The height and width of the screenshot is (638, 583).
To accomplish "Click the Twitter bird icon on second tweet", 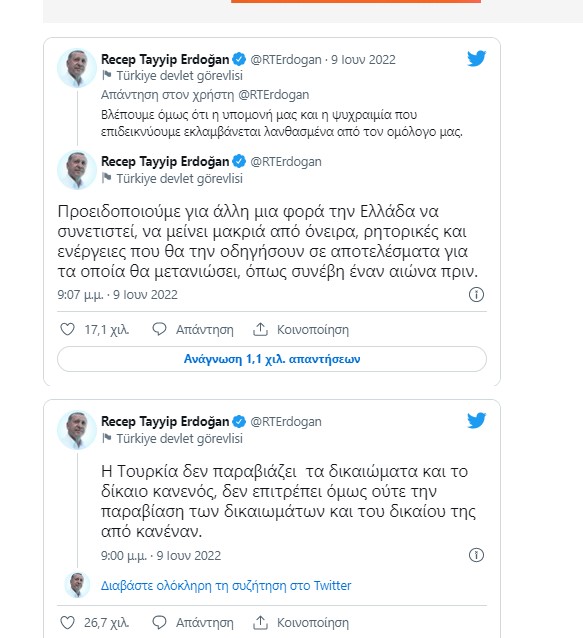I will pyautogui.click(x=476, y=421).
